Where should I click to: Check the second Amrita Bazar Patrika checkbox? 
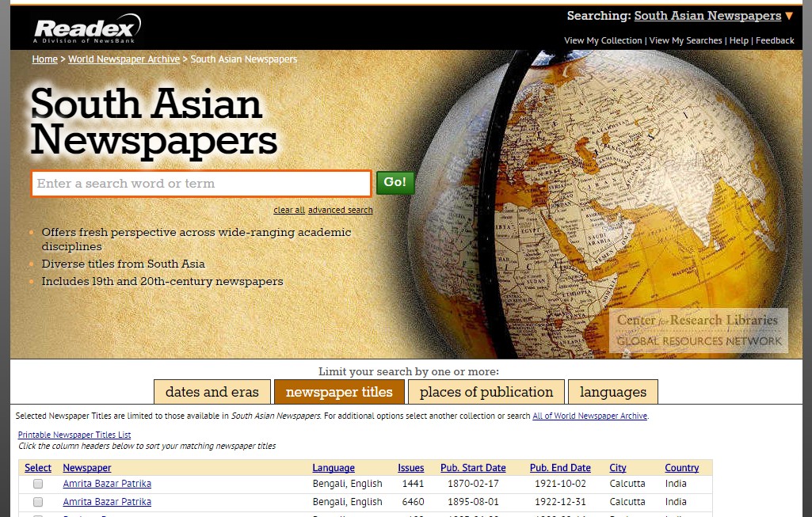[x=38, y=502]
